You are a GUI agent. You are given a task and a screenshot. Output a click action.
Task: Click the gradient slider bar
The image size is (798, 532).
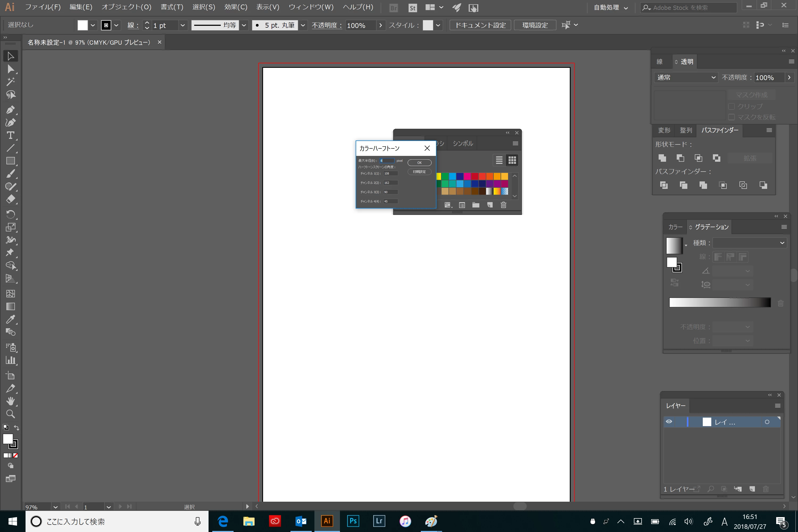[720, 302]
